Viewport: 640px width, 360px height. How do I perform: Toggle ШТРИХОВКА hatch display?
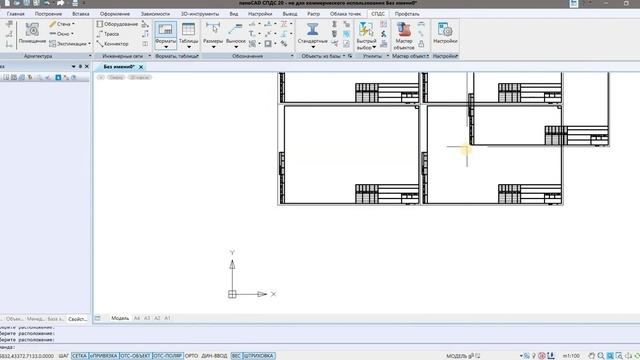[258, 356]
